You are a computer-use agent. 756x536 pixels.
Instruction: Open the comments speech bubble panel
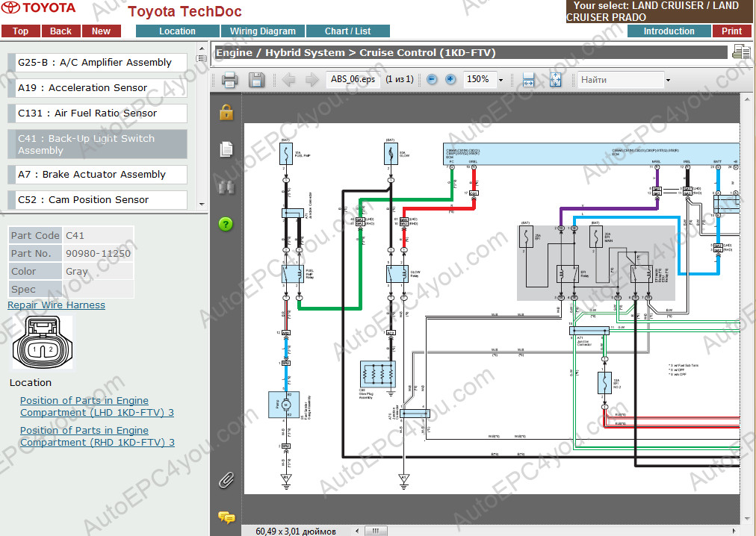click(x=226, y=517)
